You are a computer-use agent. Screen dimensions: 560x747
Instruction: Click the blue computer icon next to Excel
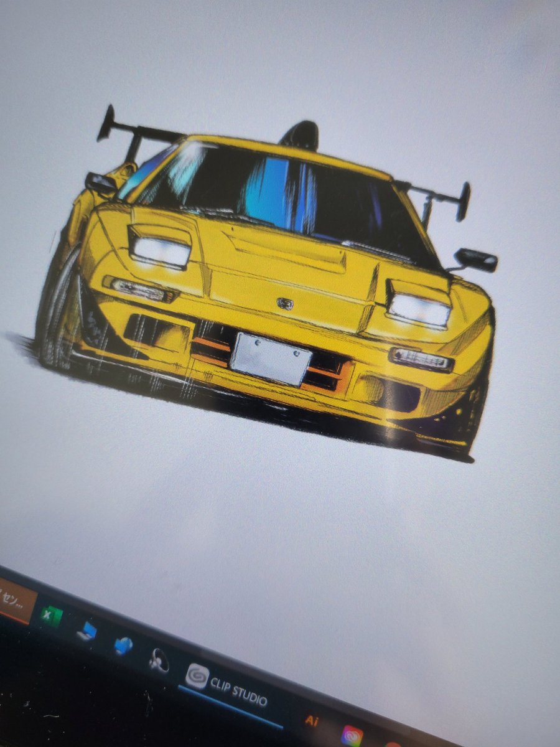coord(86,631)
